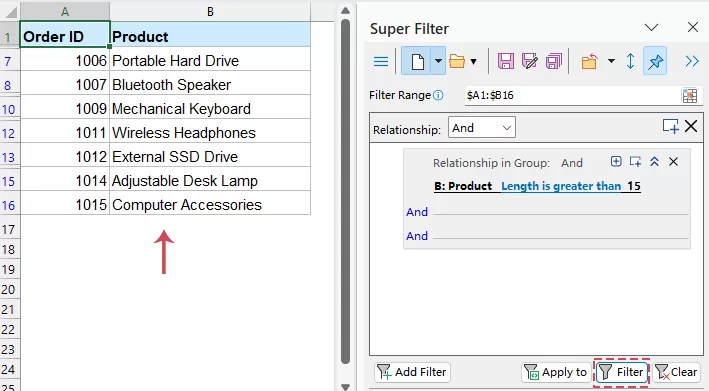Screen dimensions: 709x391
Task: Add group icon in the group header
Action: click(x=635, y=161)
